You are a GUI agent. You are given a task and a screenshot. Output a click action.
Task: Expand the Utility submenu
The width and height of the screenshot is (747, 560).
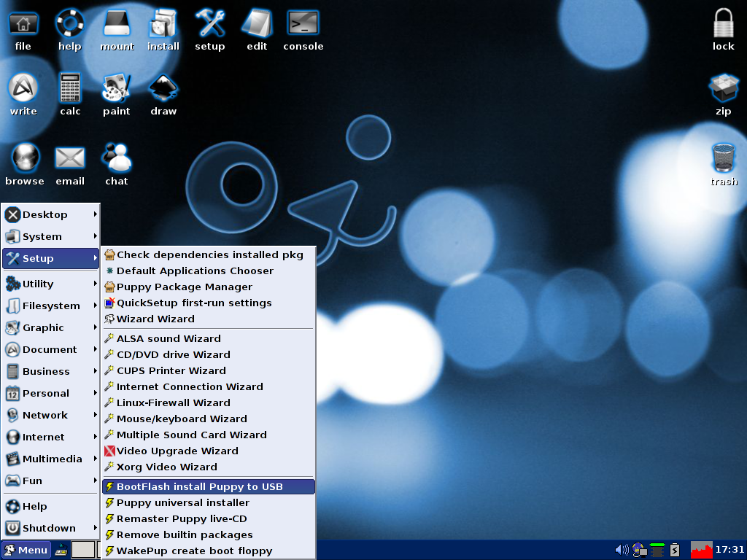[51, 284]
